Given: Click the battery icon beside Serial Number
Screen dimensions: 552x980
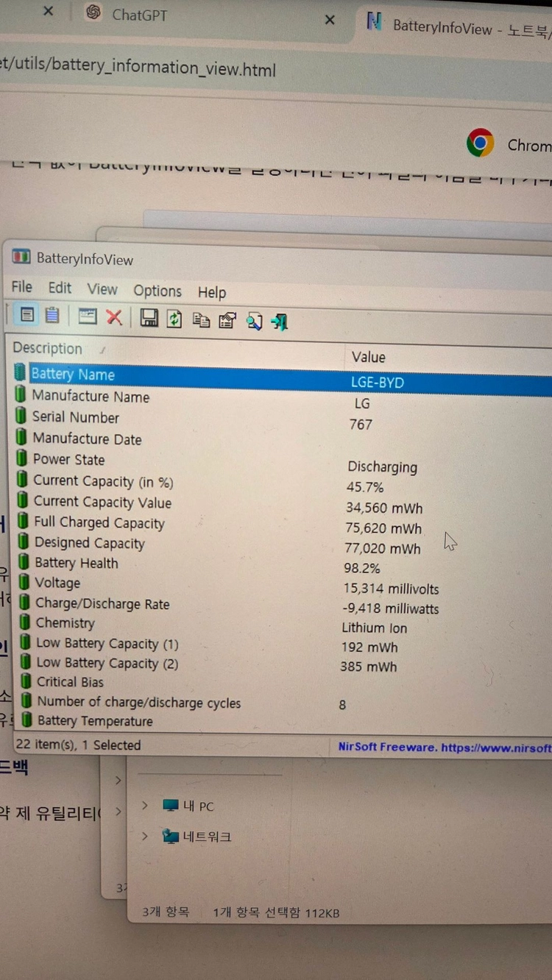Looking at the screenshot, I should coord(22,416).
